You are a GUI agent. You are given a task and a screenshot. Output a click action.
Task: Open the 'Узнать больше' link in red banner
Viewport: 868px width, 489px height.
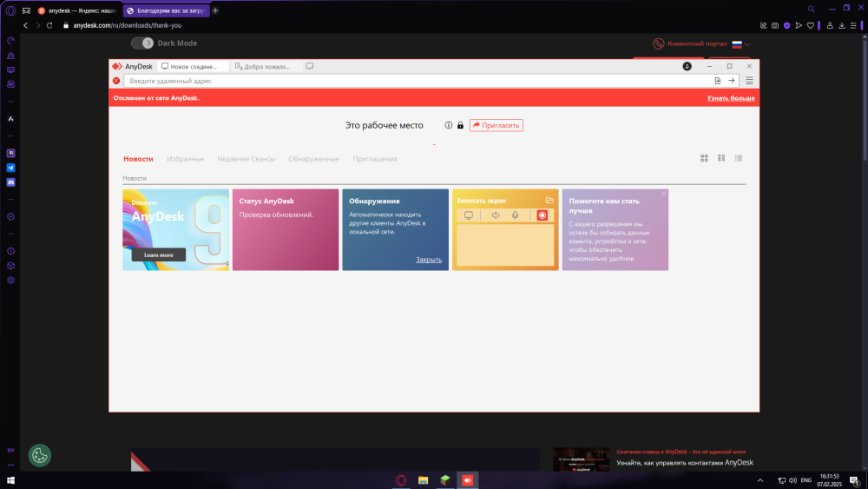click(731, 98)
